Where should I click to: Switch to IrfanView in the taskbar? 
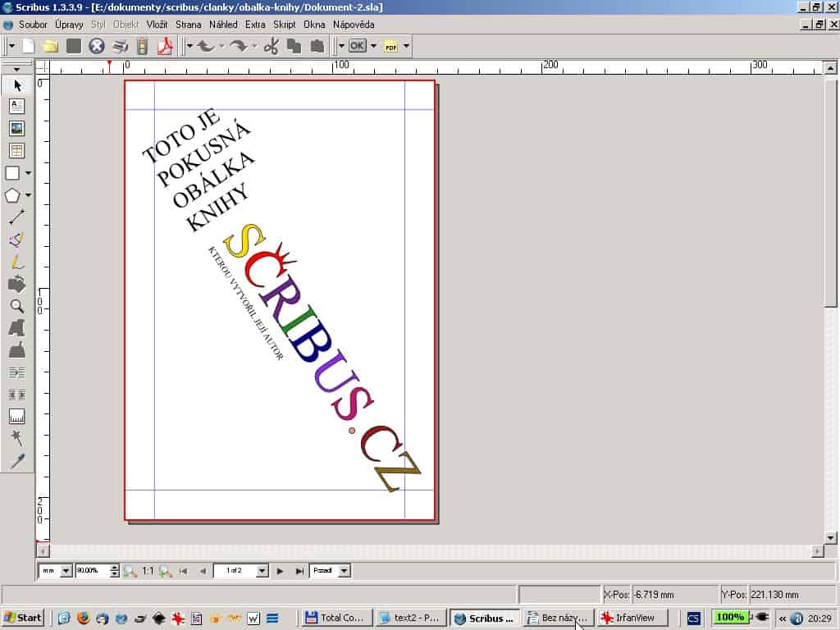[x=632, y=619]
